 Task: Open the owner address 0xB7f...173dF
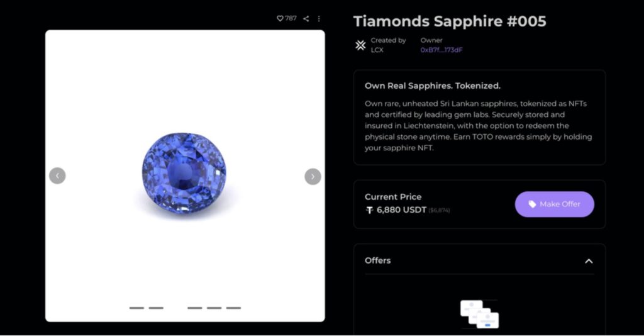pos(441,50)
